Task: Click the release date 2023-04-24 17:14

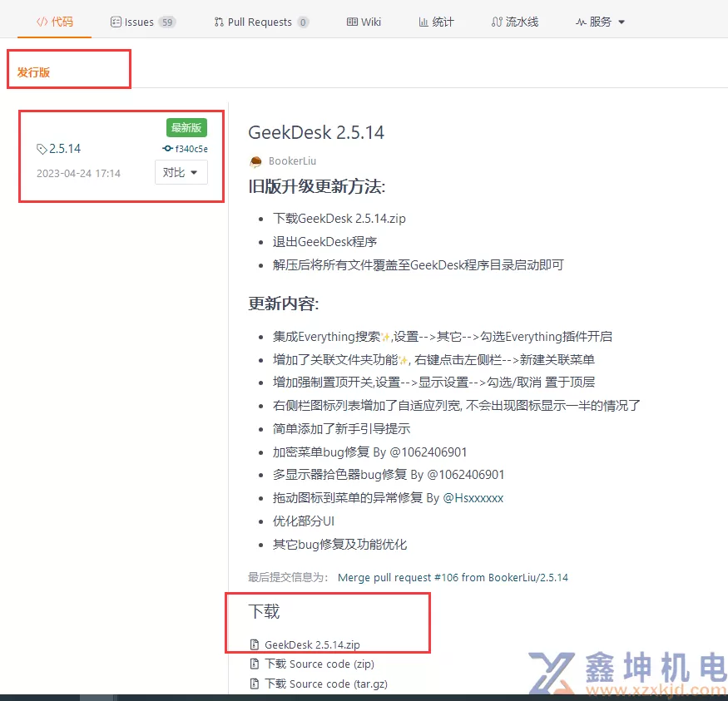Action: click(78, 174)
